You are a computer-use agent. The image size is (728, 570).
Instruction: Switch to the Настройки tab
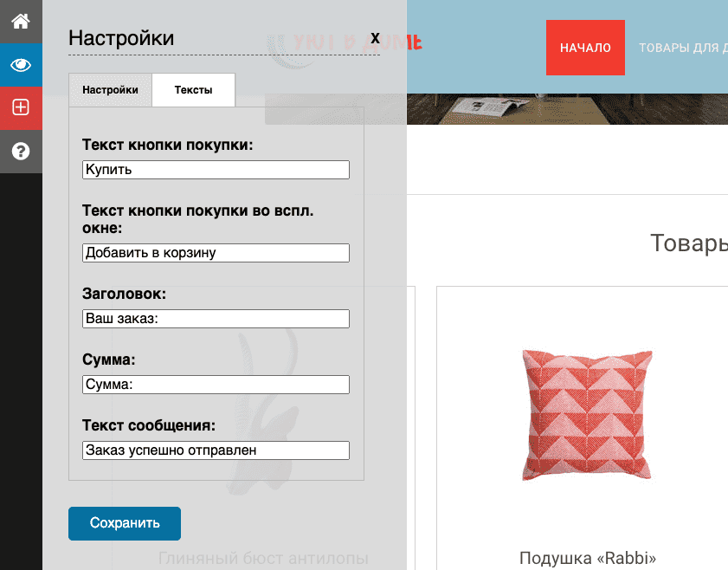click(111, 90)
